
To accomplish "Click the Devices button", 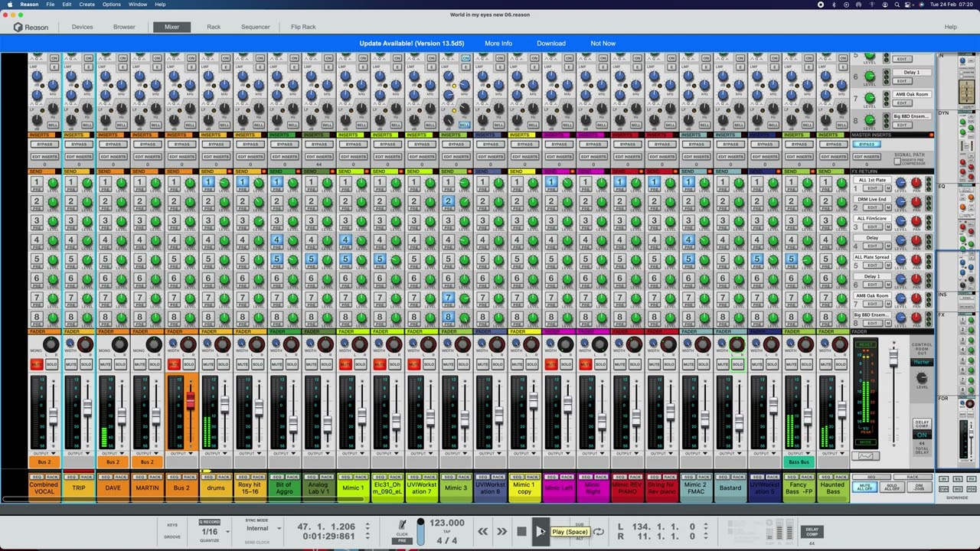I will point(83,27).
